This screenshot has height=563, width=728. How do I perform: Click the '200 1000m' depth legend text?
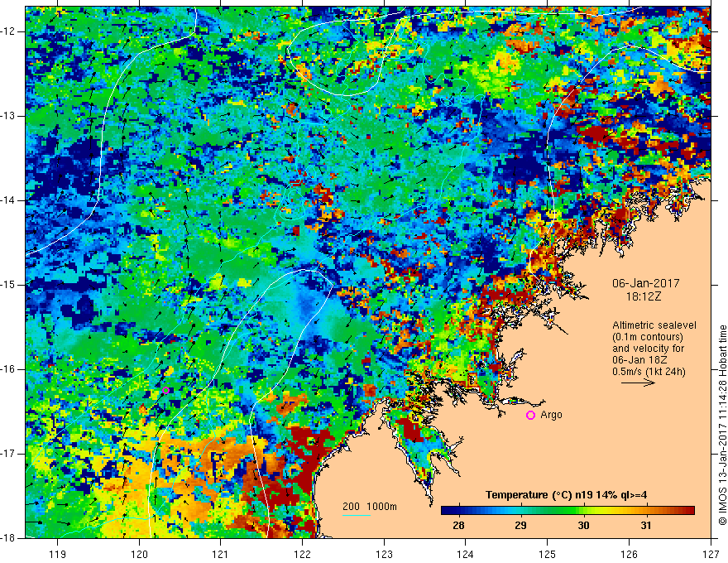coord(370,507)
